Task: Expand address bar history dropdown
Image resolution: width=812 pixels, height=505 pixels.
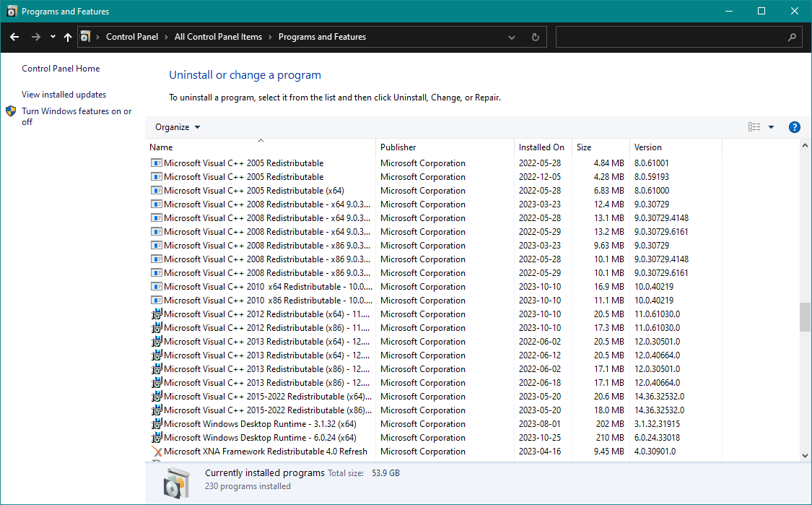Action: (x=512, y=38)
